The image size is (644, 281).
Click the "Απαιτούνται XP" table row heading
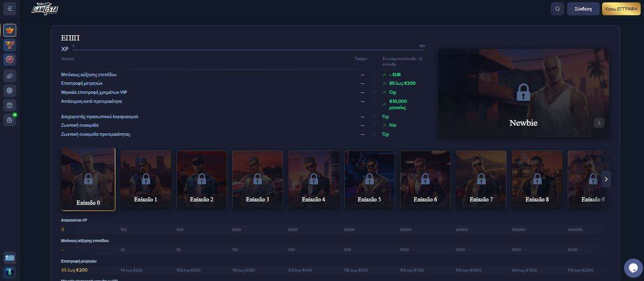pyautogui.click(x=74, y=221)
